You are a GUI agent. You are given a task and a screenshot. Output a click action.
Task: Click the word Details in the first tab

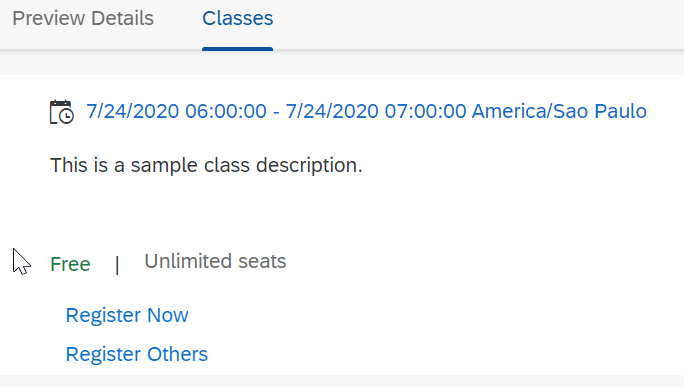[123, 18]
